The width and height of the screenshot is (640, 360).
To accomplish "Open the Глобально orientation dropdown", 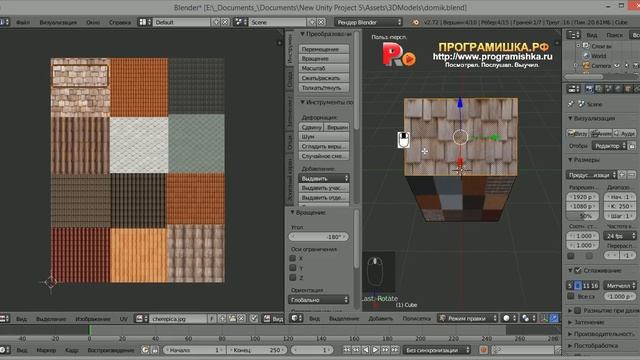I will pyautogui.click(x=319, y=300).
